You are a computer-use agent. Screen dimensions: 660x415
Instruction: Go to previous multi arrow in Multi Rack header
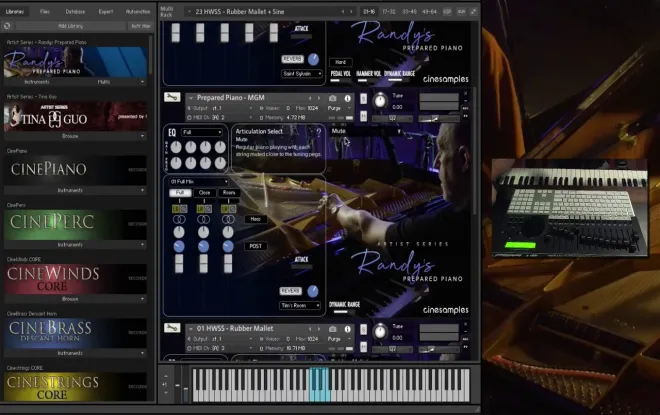click(343, 12)
